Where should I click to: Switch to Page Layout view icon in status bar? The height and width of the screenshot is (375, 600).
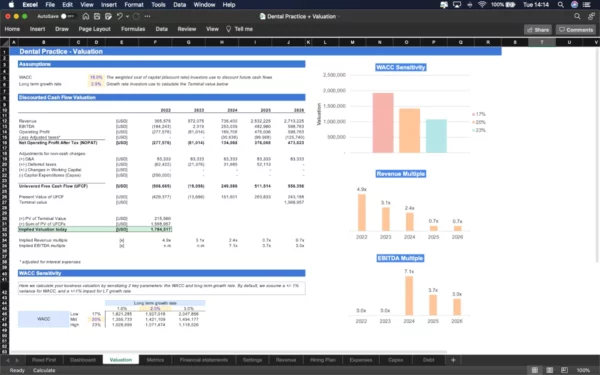click(549, 370)
